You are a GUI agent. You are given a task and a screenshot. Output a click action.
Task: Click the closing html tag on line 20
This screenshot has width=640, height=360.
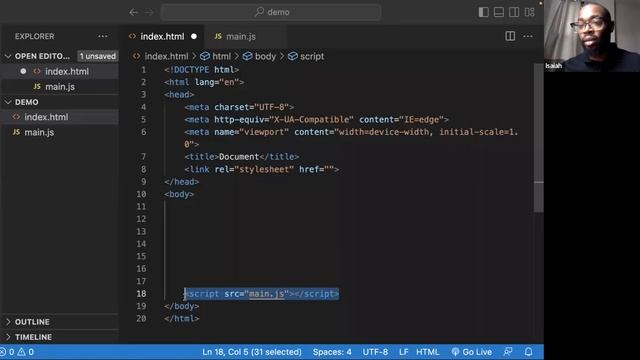(182, 319)
